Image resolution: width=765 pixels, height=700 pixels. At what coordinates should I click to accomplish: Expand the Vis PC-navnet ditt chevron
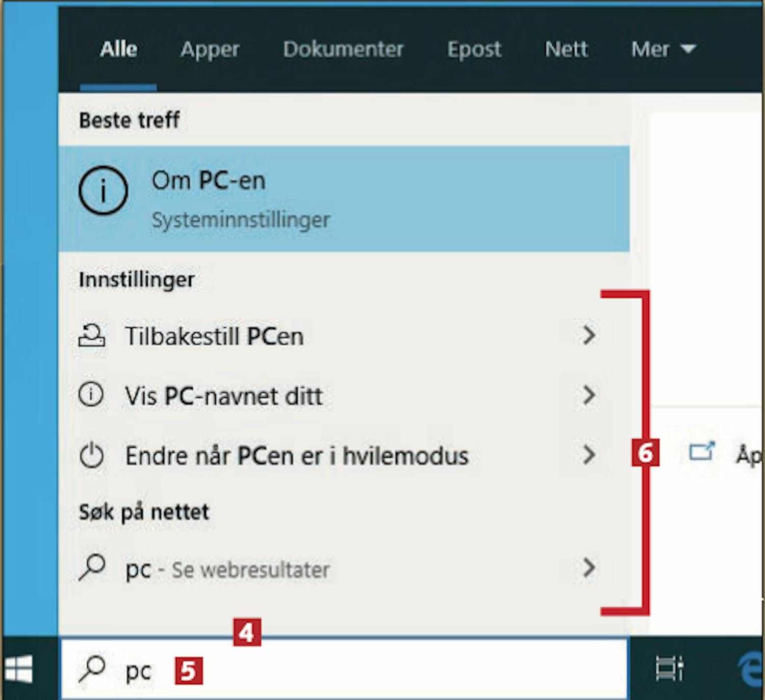click(589, 395)
